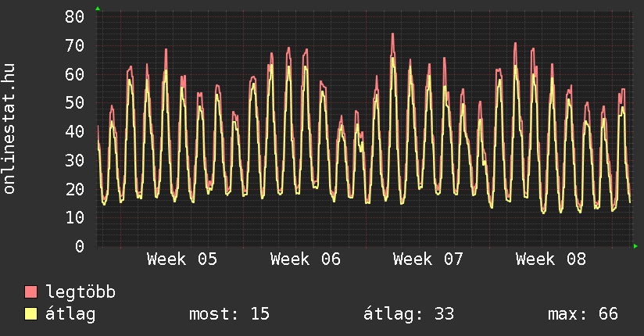This screenshot has height=336, width=644.
Task: Click the 0 label on the y-axis
Action: click(x=79, y=246)
